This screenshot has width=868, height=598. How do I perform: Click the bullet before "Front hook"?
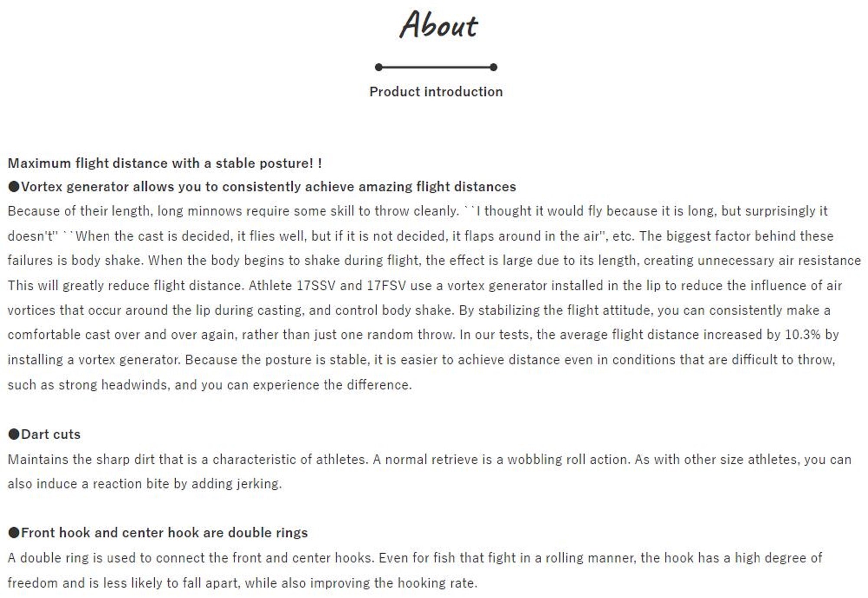tap(14, 533)
